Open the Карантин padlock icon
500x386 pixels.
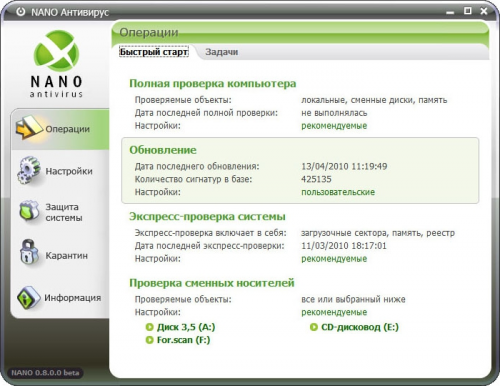(29, 252)
